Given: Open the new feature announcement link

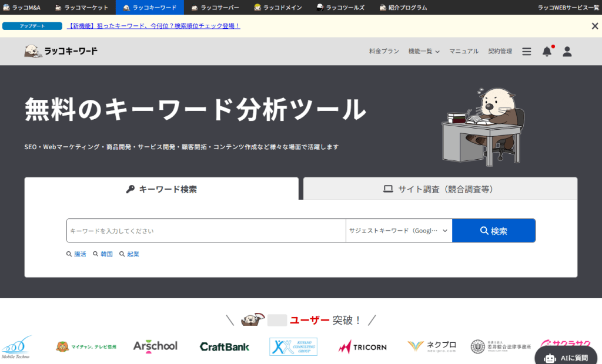Looking at the screenshot, I should click(x=153, y=26).
